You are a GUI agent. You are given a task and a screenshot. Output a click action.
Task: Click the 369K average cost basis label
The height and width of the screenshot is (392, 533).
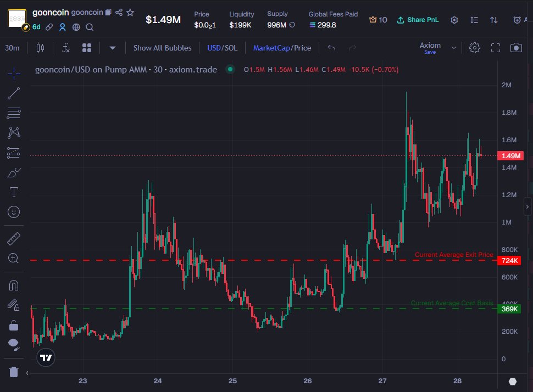pos(509,309)
